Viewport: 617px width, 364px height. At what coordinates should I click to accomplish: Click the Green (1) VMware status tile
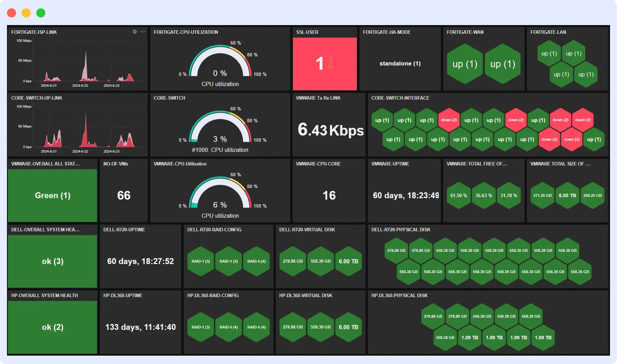click(52, 195)
